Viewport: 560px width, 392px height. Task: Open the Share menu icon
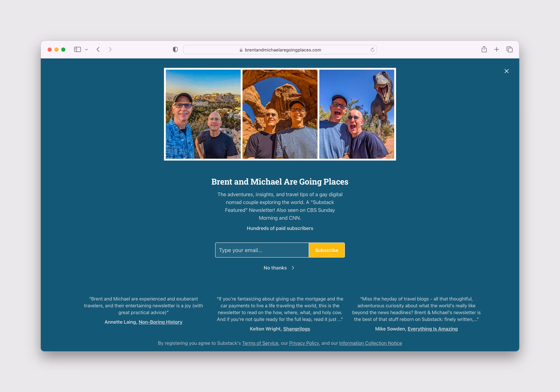484,49
